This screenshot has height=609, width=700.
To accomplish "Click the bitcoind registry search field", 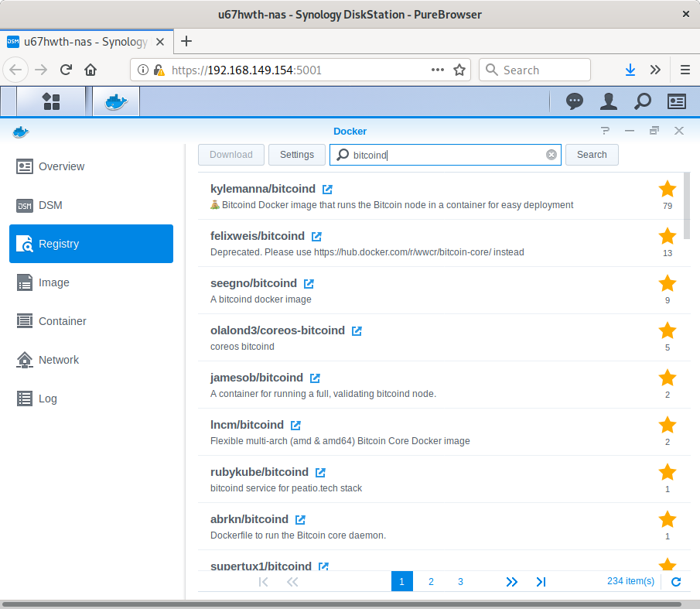I will pyautogui.click(x=445, y=155).
